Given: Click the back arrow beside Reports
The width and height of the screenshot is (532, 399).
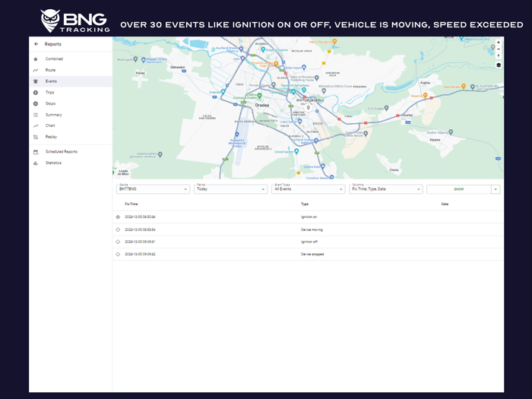Looking at the screenshot, I should pyautogui.click(x=36, y=44).
